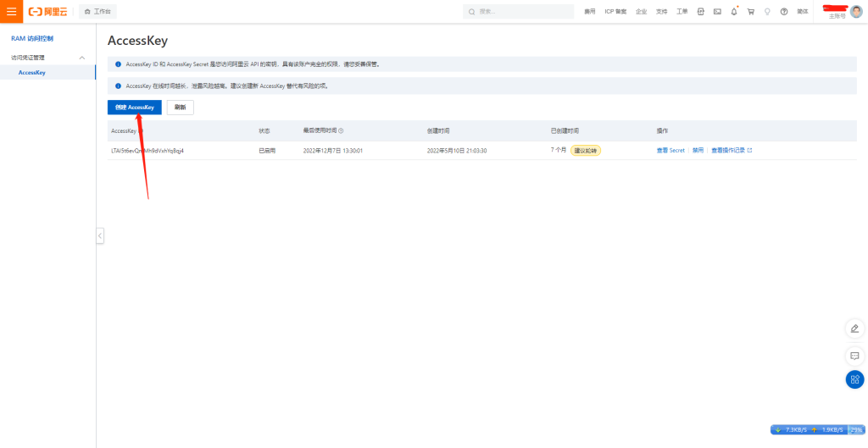Image resolution: width=868 pixels, height=448 pixels.
Task: Click the AccessKey page heading
Action: pyautogui.click(x=137, y=41)
